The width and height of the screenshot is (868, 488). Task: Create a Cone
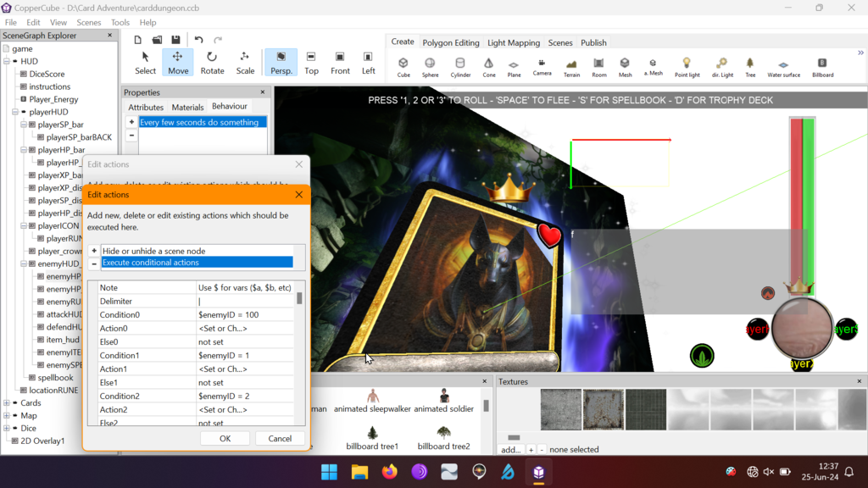[489, 67]
